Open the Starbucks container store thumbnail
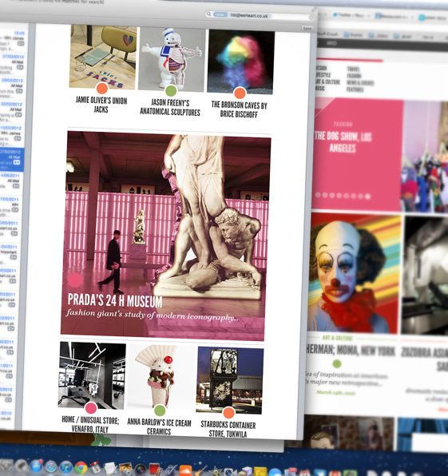Image resolution: width=448 pixels, height=476 pixels. [x=230, y=380]
